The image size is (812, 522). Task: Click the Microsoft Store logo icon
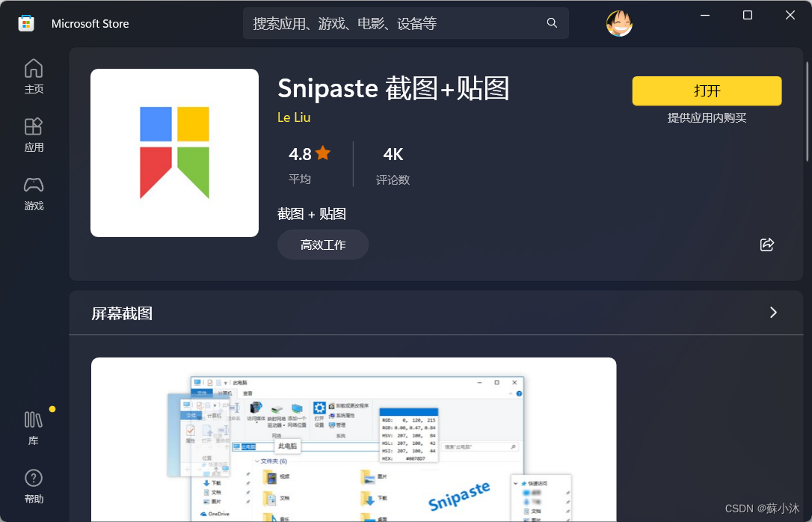(x=26, y=23)
